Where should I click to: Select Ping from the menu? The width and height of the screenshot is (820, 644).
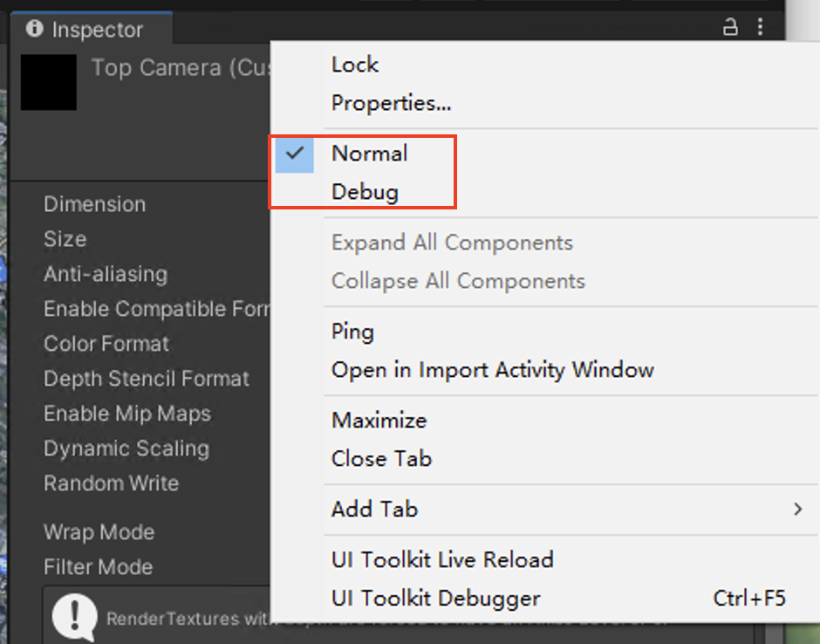352,332
